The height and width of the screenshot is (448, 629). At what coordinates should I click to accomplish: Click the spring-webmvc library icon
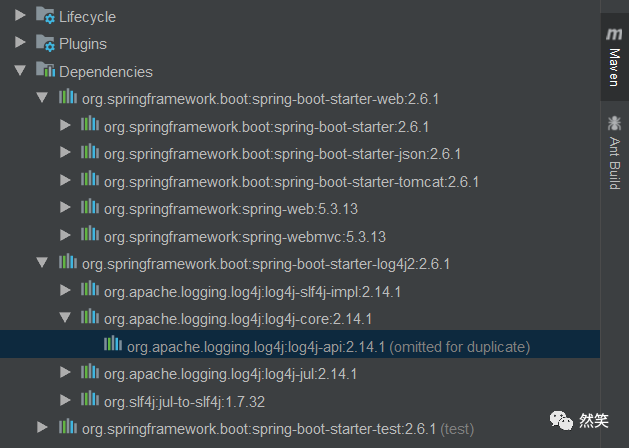[90, 236]
